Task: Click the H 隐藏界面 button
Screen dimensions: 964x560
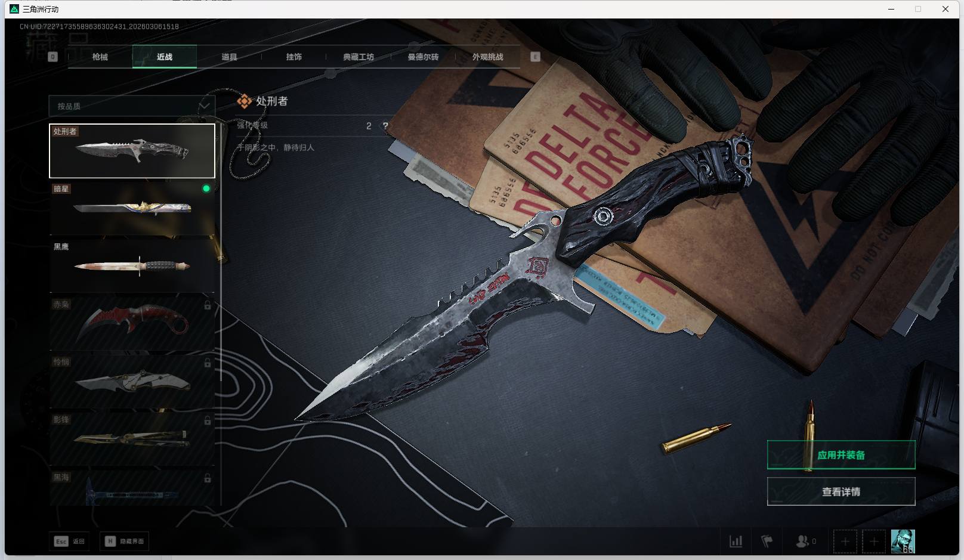Action: pos(124,542)
